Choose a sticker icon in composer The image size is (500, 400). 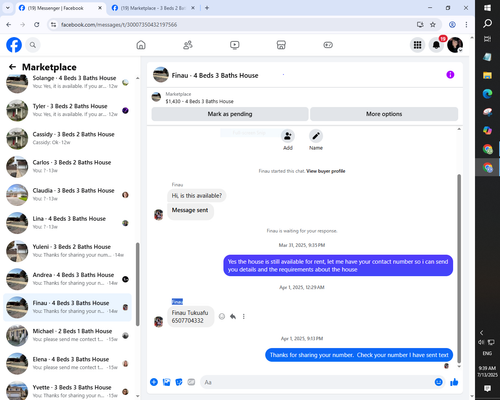click(x=179, y=382)
